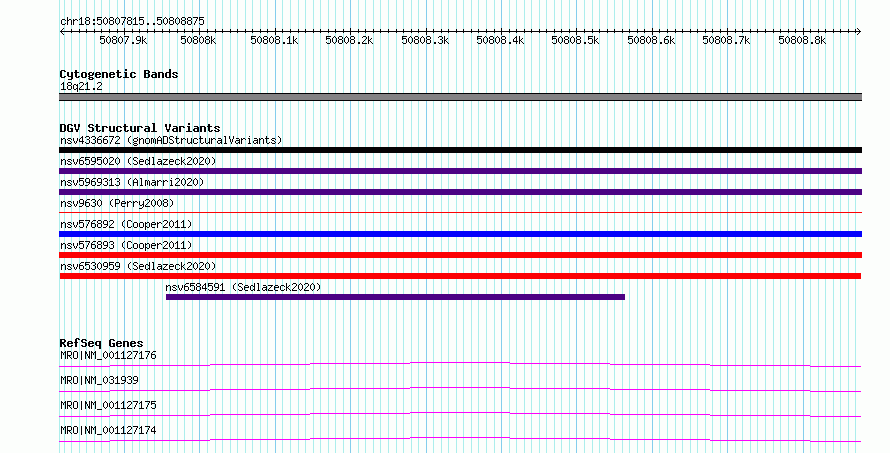
Task: Click the 50808.6k ruler tick label
Action: 651,40
